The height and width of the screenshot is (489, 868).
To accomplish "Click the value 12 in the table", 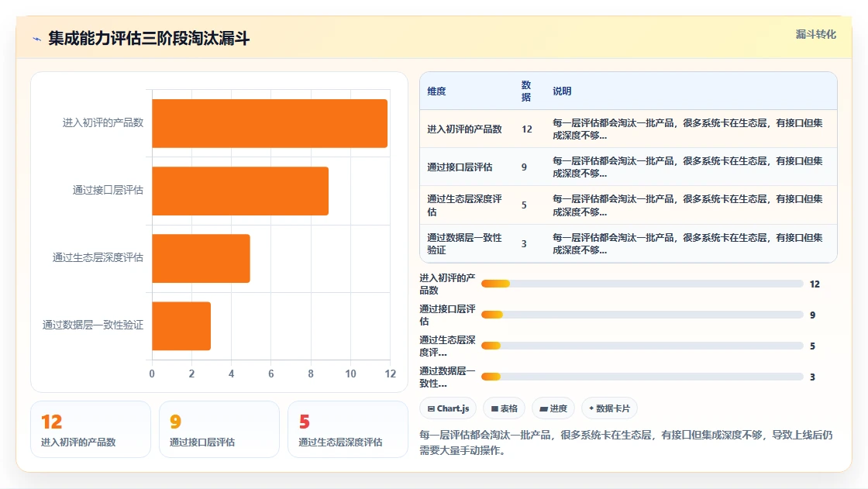I will [x=527, y=129].
